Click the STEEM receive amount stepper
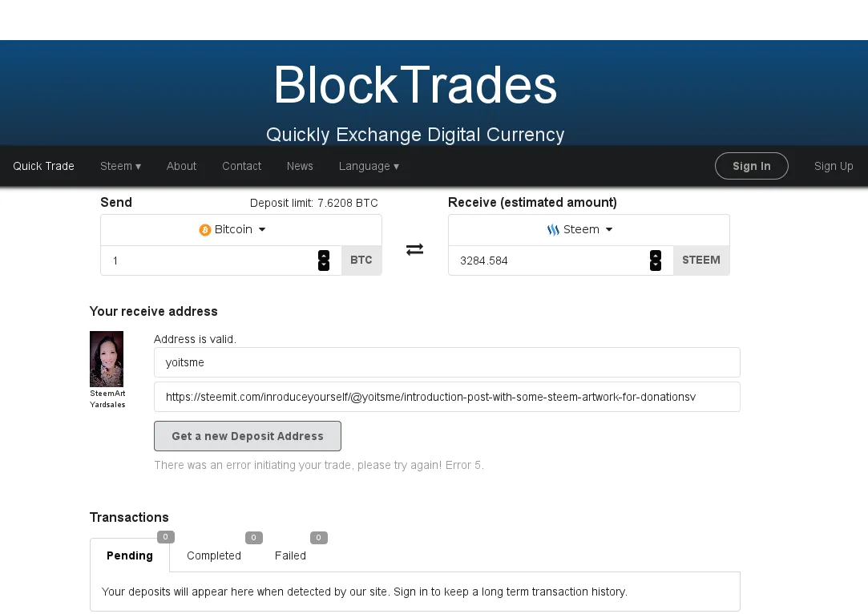Screen dimensions: 868x614 (x=656, y=261)
